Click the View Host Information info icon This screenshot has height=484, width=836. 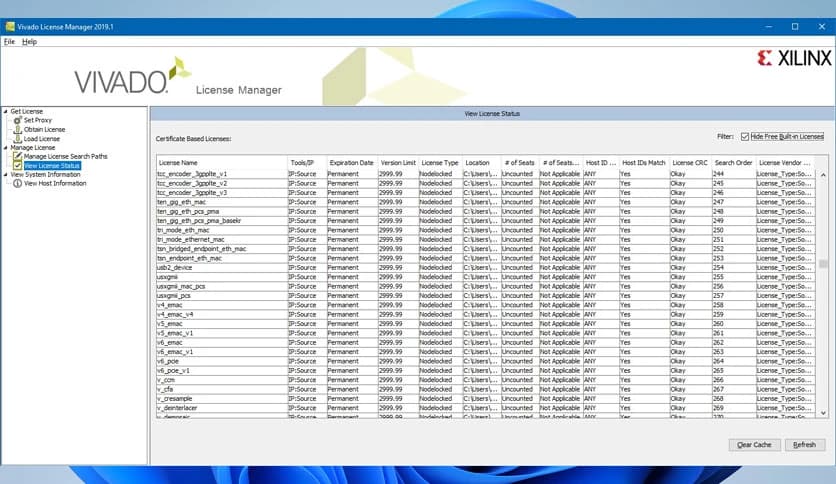(18, 183)
